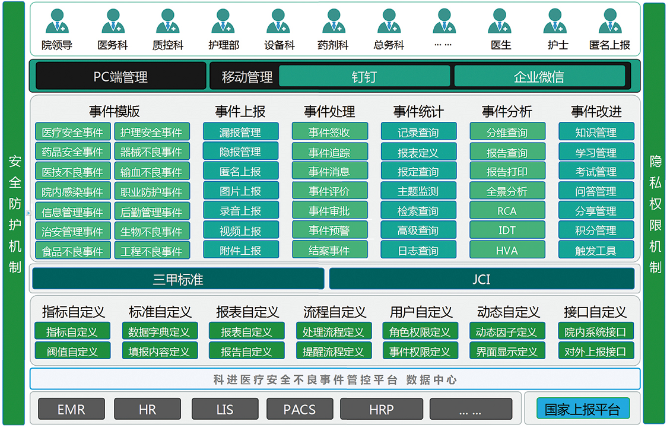Select the PACS system block

pos(300,410)
